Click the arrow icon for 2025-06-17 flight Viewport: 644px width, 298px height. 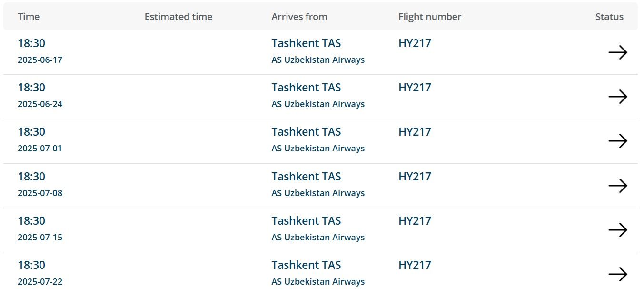point(617,52)
